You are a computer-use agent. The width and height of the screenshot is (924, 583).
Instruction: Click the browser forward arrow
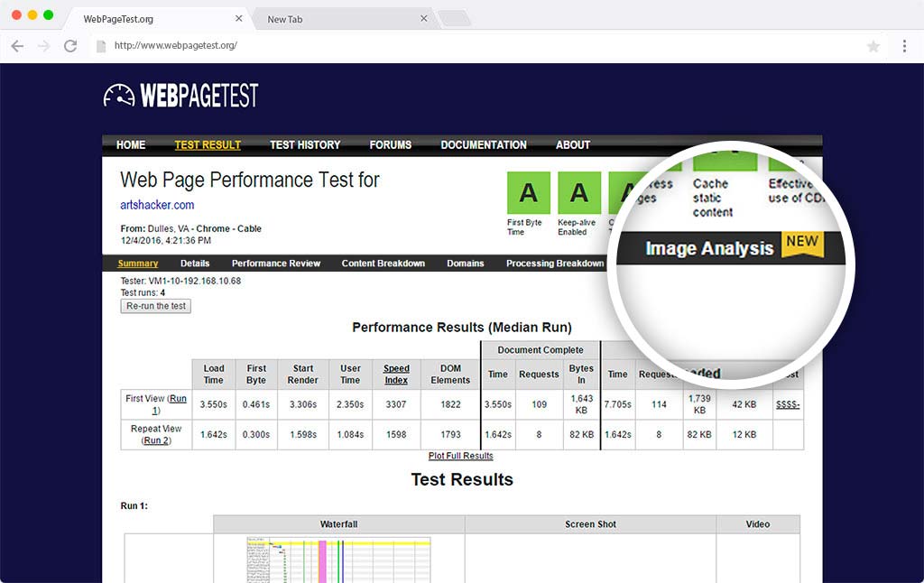(x=43, y=46)
